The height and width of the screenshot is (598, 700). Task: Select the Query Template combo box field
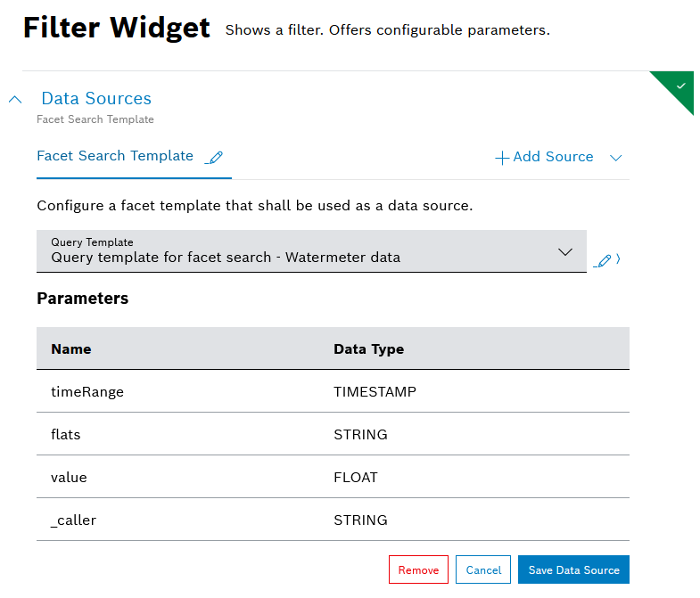click(x=294, y=251)
